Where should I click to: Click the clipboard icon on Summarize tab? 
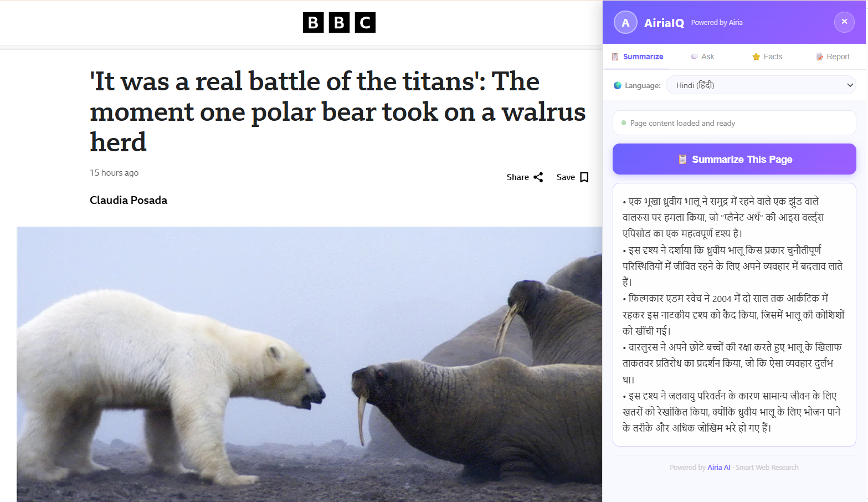click(615, 57)
